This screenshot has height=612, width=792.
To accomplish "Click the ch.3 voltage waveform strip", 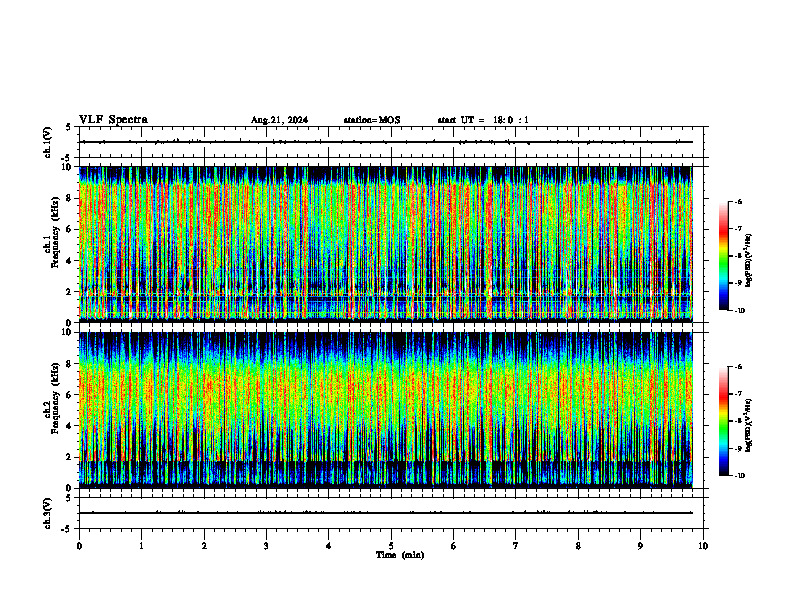I will tap(391, 513).
